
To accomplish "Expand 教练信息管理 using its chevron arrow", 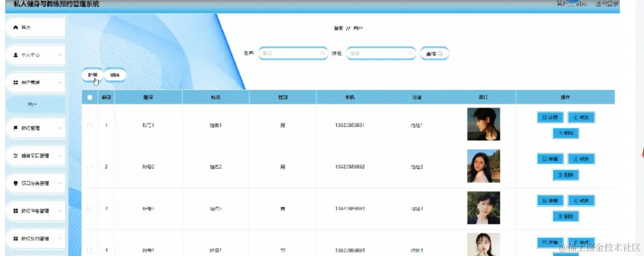I will pos(60,211).
